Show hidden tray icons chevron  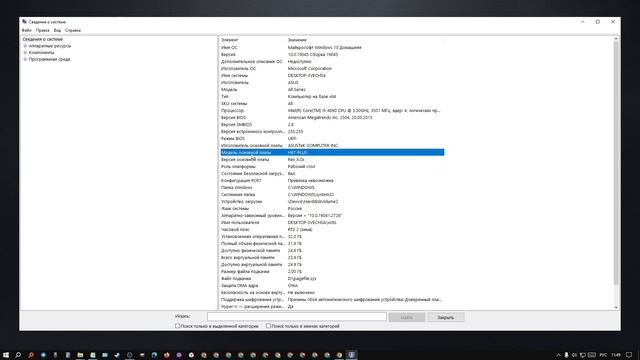[x=558, y=355]
